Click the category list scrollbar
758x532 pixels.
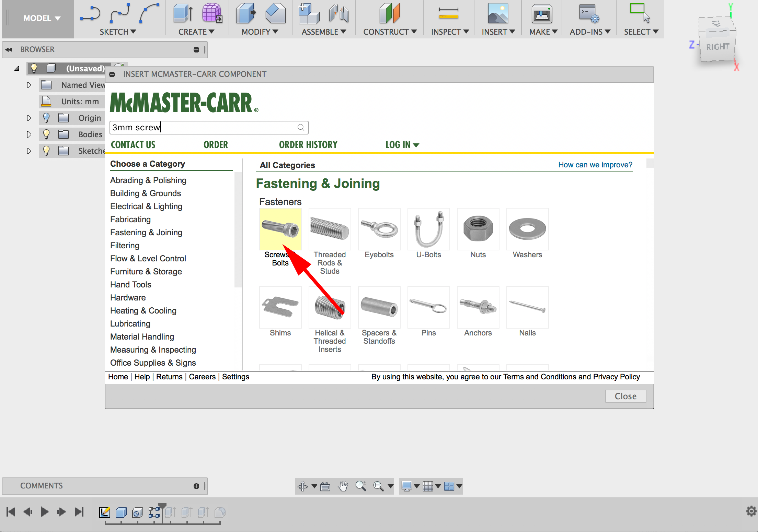[x=238, y=230]
